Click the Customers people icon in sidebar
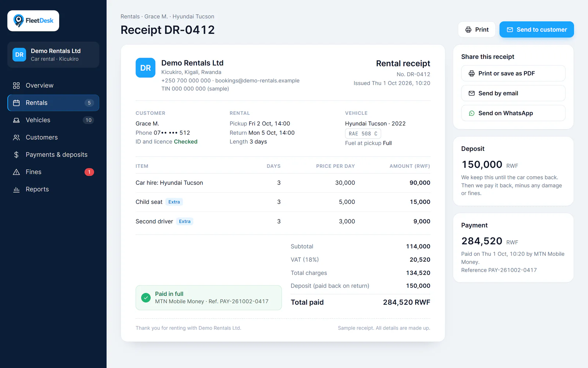Image resolution: width=588 pixels, height=368 pixels. [16, 137]
